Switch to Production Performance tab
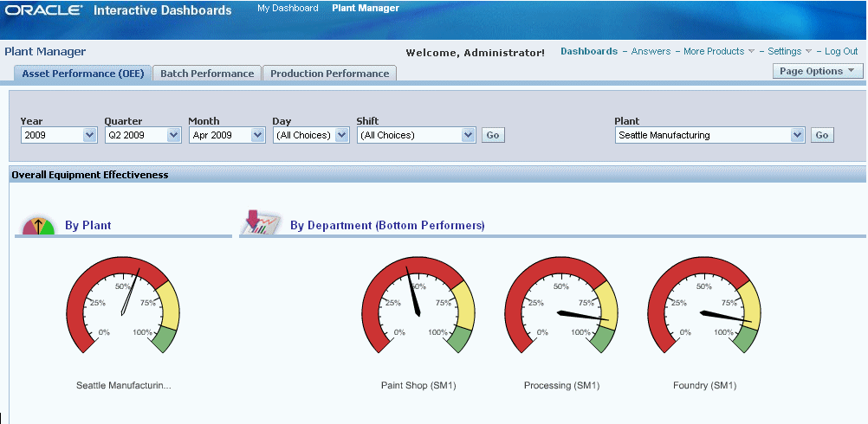The height and width of the screenshot is (424, 868). point(330,74)
